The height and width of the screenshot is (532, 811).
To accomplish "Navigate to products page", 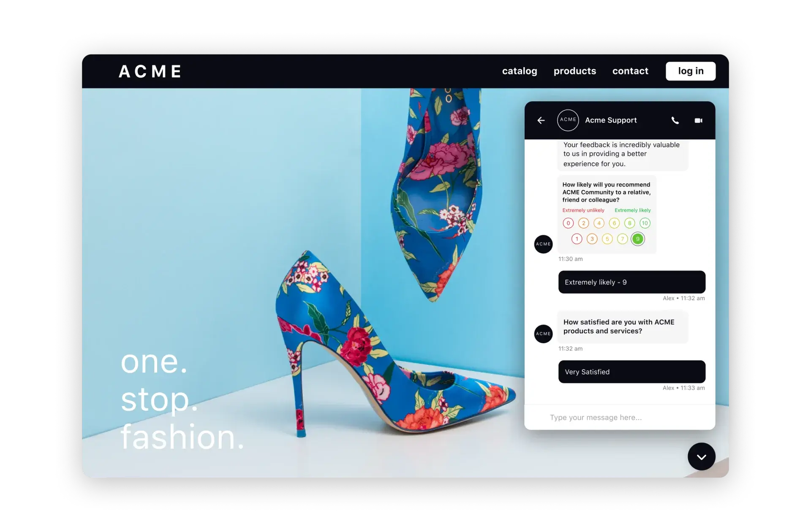I will [574, 71].
